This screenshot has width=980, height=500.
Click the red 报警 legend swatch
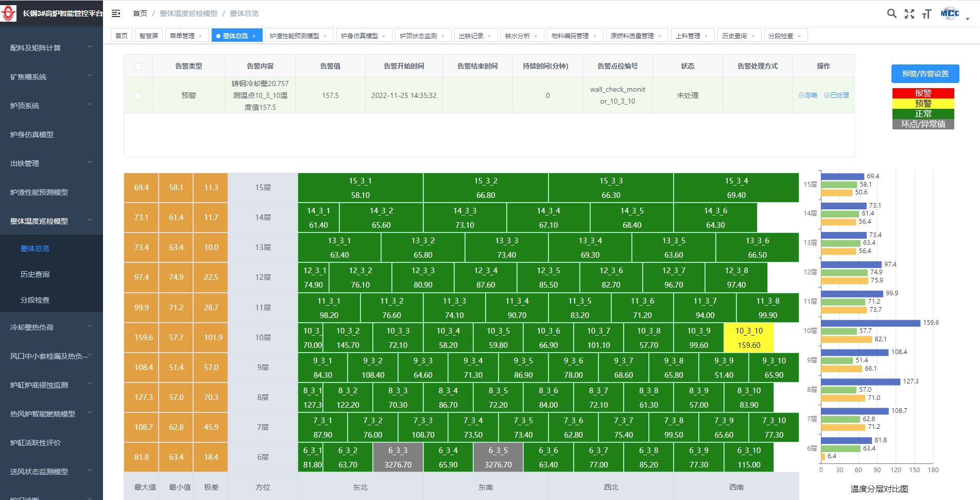tap(923, 93)
